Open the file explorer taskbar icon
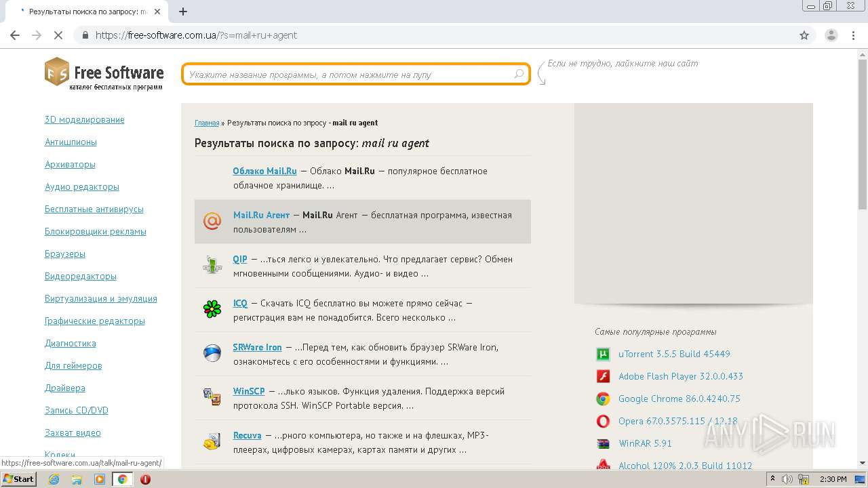This screenshot has width=868, height=488. click(x=77, y=479)
